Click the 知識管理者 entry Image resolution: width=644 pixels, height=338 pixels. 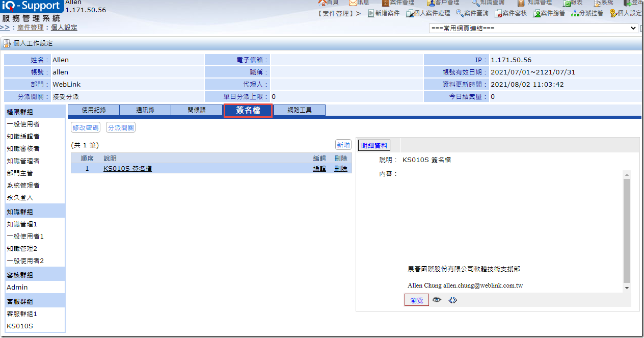(23, 161)
